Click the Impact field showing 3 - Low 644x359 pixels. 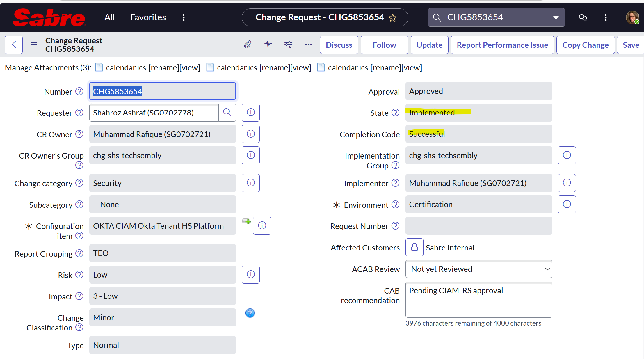pyautogui.click(x=163, y=296)
